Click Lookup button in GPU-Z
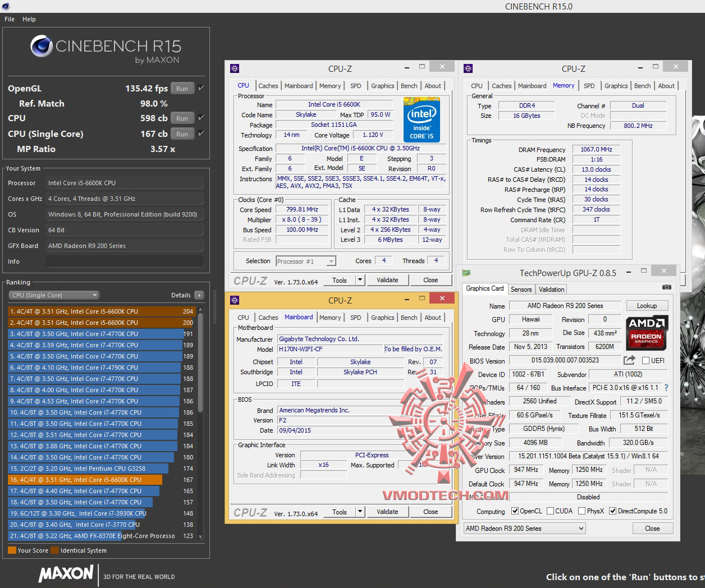 647,306
